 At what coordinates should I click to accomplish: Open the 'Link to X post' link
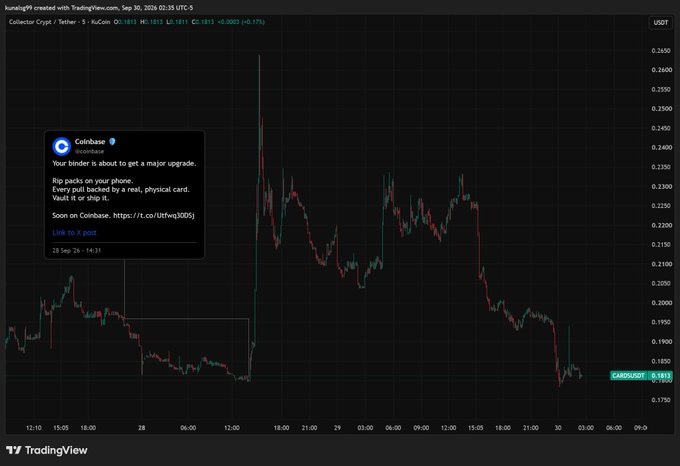click(x=74, y=233)
